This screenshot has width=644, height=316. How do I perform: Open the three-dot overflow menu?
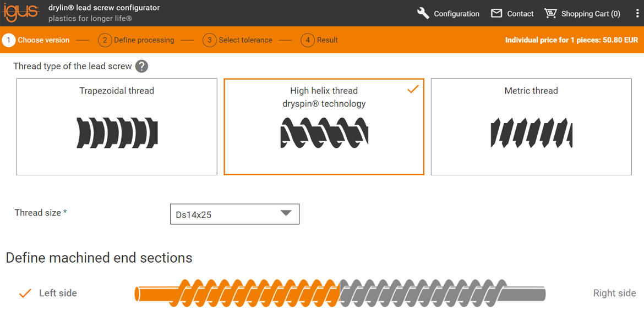[x=637, y=13]
